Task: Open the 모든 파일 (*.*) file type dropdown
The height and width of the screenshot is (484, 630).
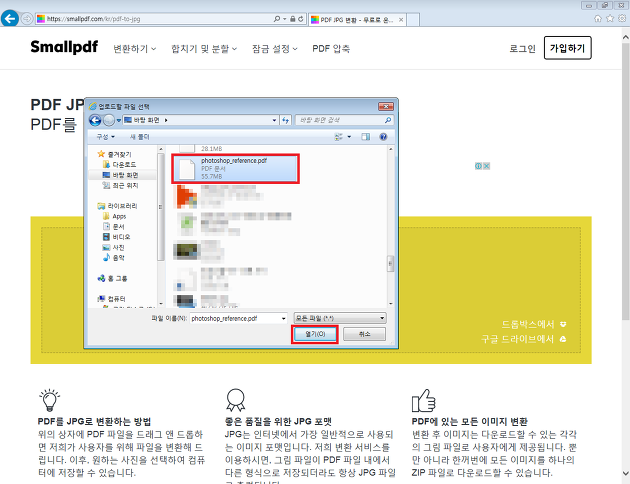Action: 340,318
